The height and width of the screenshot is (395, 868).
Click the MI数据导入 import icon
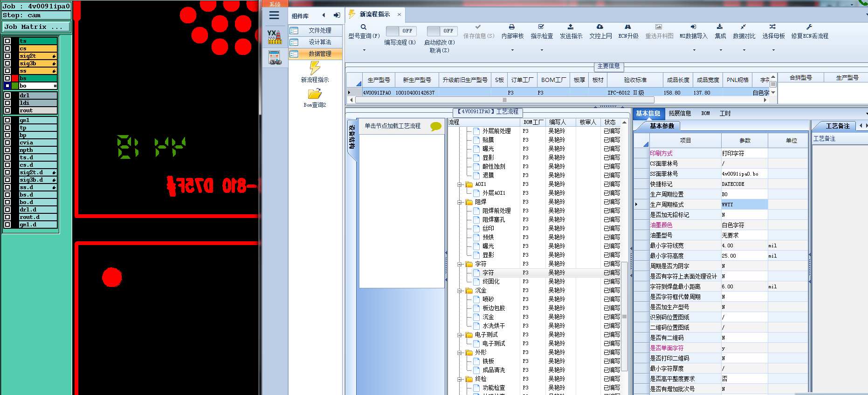point(693,27)
